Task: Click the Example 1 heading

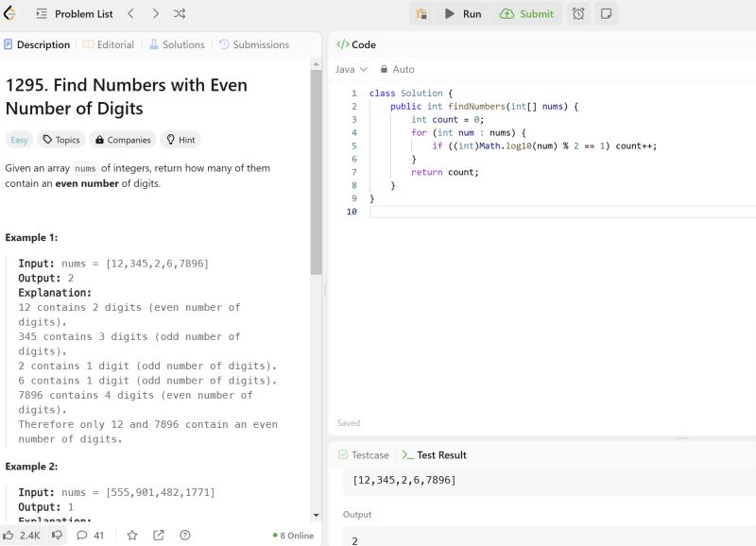Action: 31,238
